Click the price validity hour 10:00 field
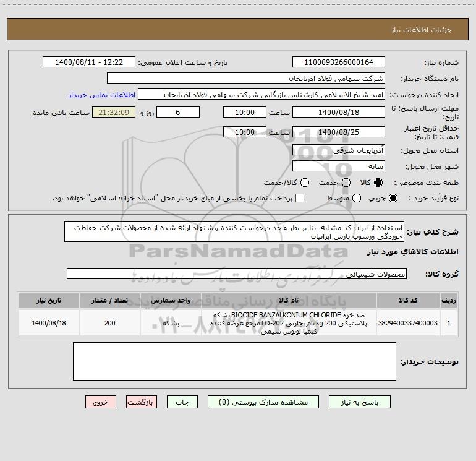Viewport: 476px width, 461px height. (x=245, y=132)
